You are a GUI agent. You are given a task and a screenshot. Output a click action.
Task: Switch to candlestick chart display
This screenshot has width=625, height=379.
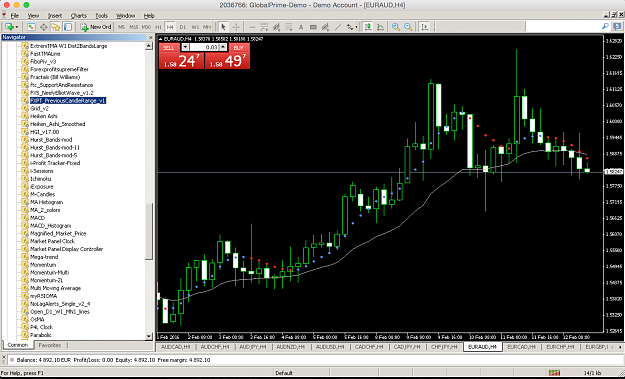(x=368, y=27)
